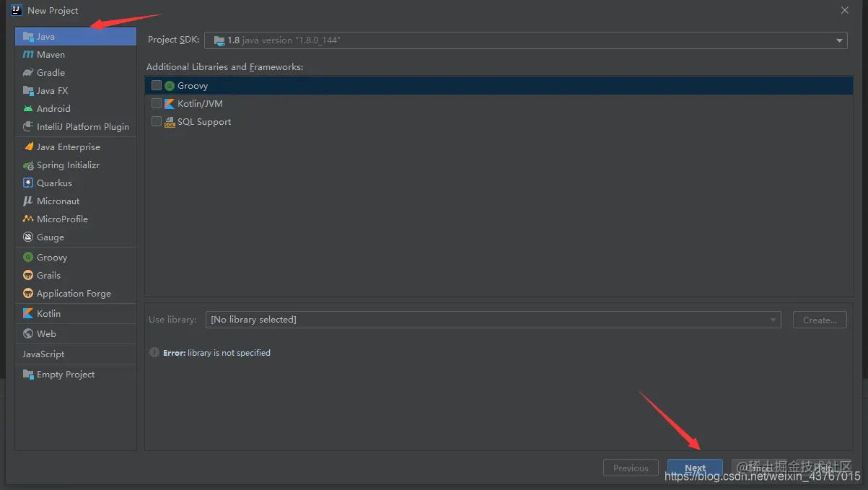Choose Maven project type
Viewport: 868px width, 490px height.
pos(76,54)
